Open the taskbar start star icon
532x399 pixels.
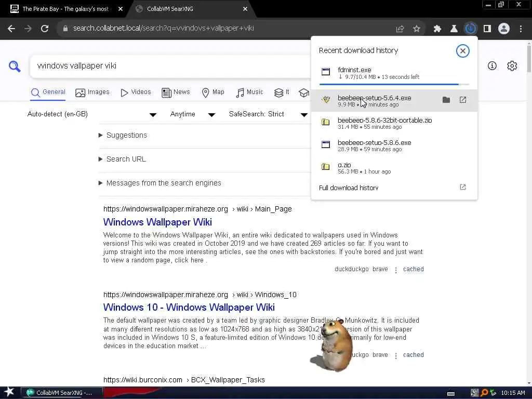9,392
